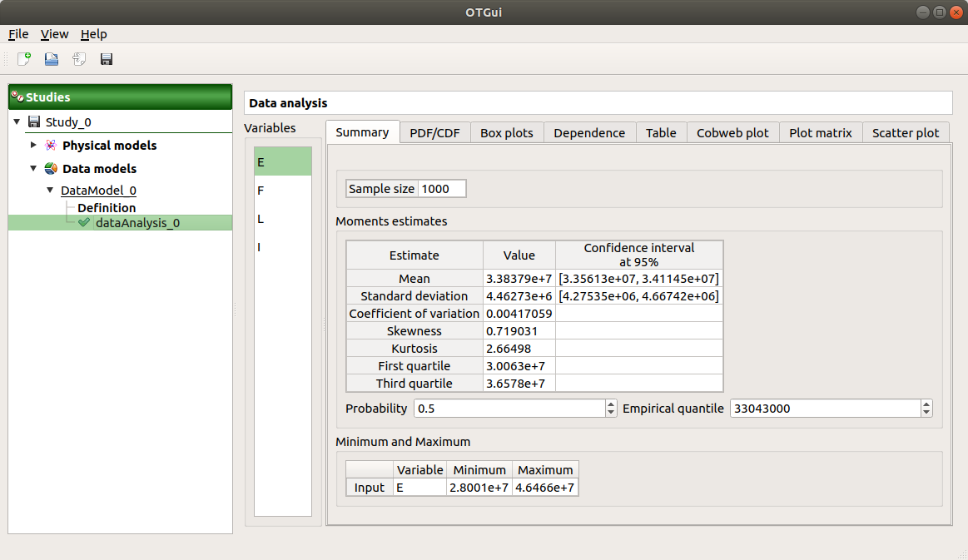
Task: Create a new study using the toolbar icon
Action: 22,58
